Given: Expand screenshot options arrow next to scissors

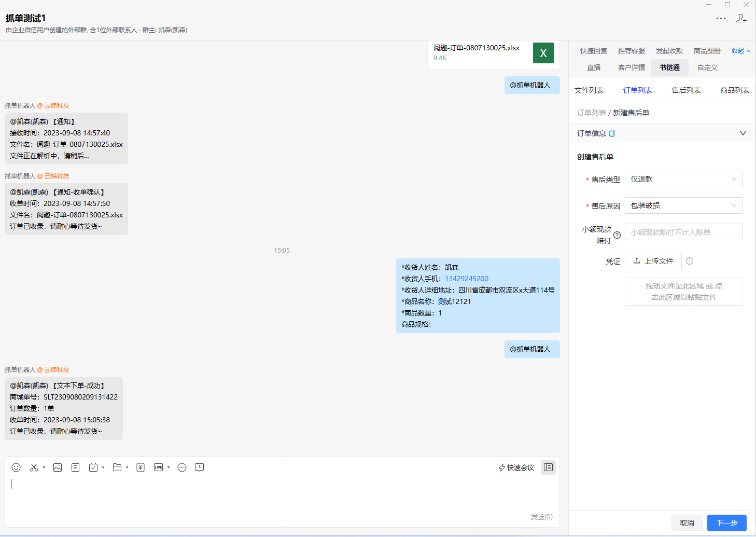Looking at the screenshot, I should click(x=44, y=467).
